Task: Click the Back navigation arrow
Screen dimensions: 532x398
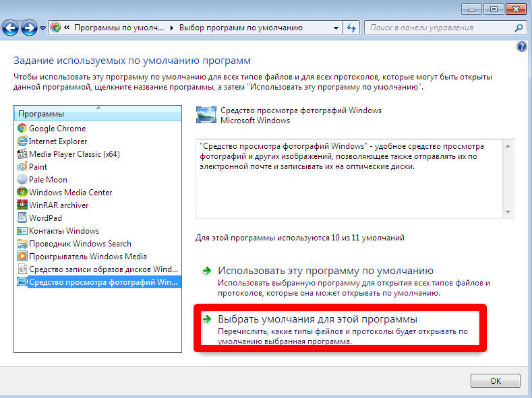Action: (x=10, y=28)
